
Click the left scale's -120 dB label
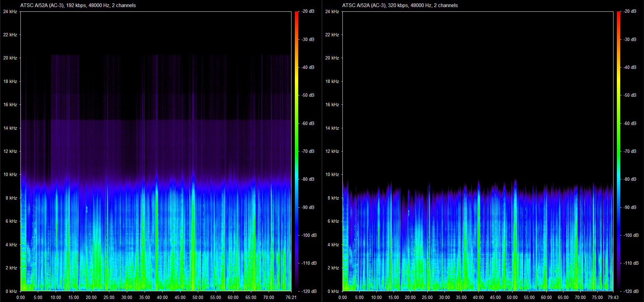coord(309,291)
